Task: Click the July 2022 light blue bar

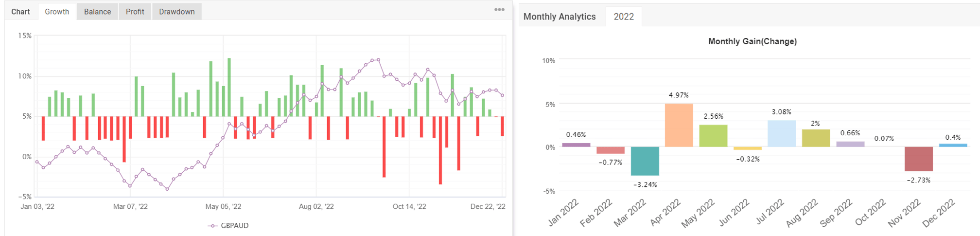Action: (x=782, y=134)
